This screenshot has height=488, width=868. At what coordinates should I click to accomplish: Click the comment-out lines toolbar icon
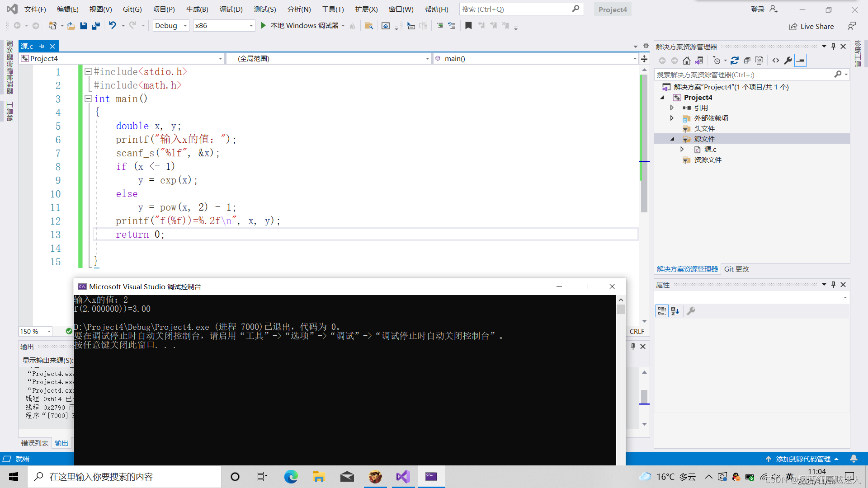(440, 26)
